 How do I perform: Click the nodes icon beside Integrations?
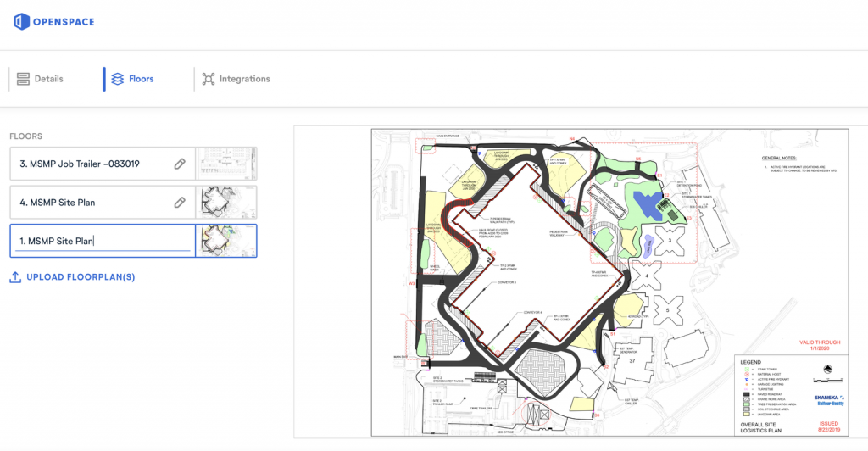tap(208, 79)
